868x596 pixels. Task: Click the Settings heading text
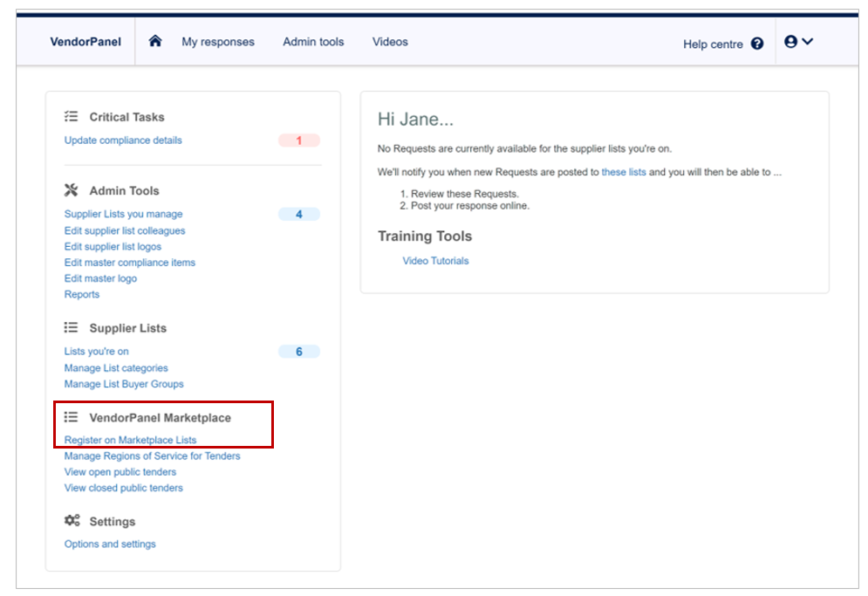coord(113,522)
